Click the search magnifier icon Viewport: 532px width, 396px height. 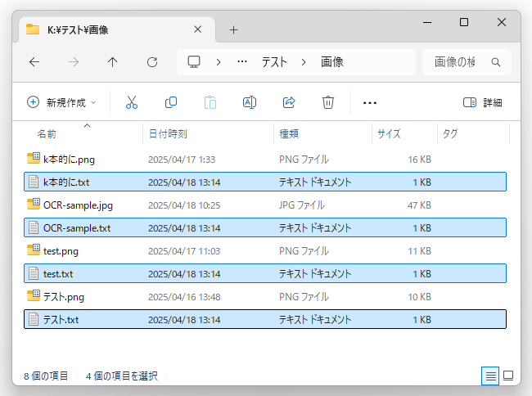point(496,62)
